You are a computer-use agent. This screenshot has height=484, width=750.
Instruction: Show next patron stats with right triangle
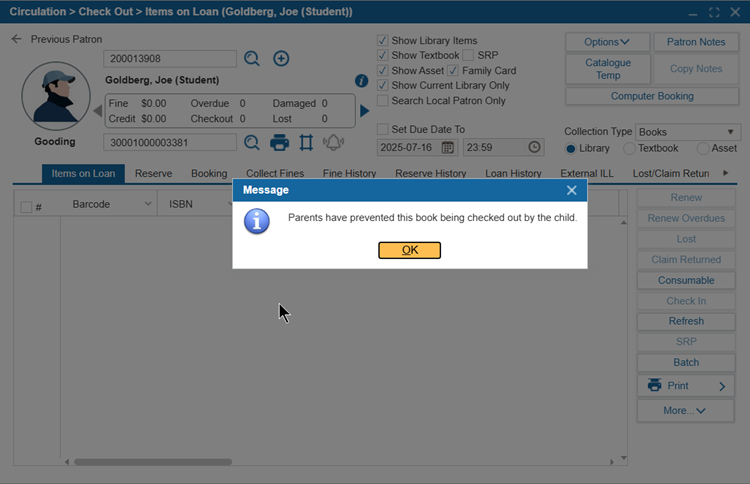364,111
